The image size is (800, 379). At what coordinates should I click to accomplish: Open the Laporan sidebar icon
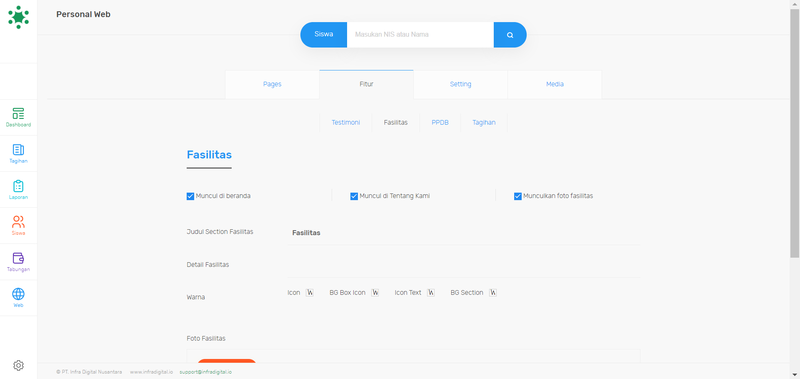tap(18, 190)
